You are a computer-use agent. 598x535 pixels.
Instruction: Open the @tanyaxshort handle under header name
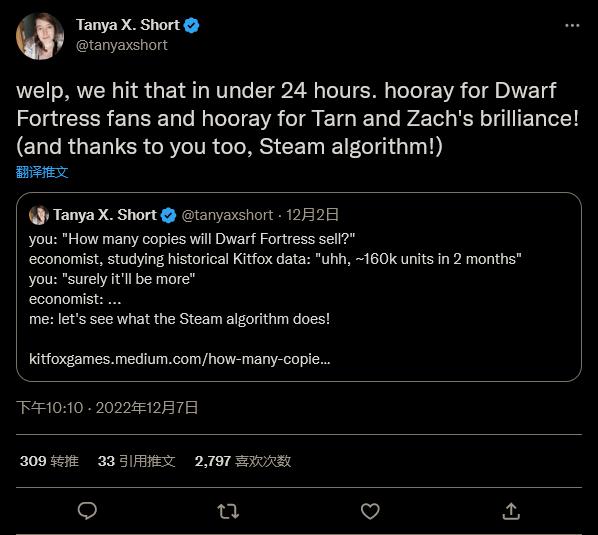(122, 45)
